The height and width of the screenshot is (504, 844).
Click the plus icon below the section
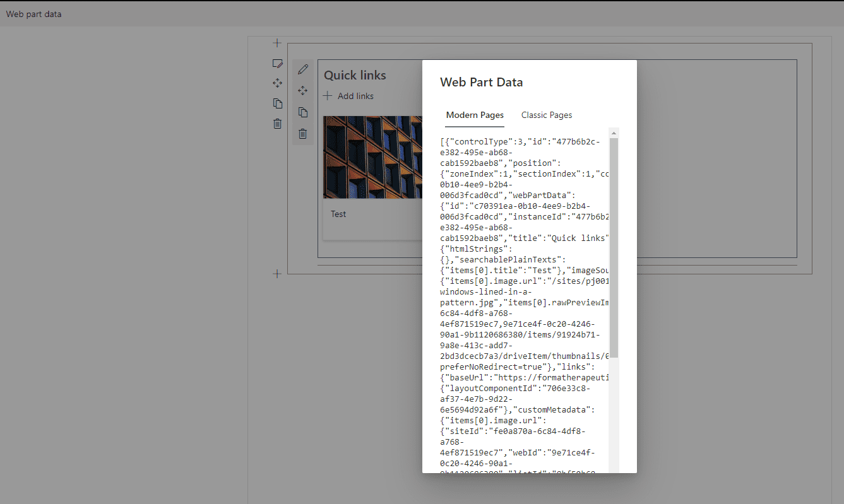276,274
